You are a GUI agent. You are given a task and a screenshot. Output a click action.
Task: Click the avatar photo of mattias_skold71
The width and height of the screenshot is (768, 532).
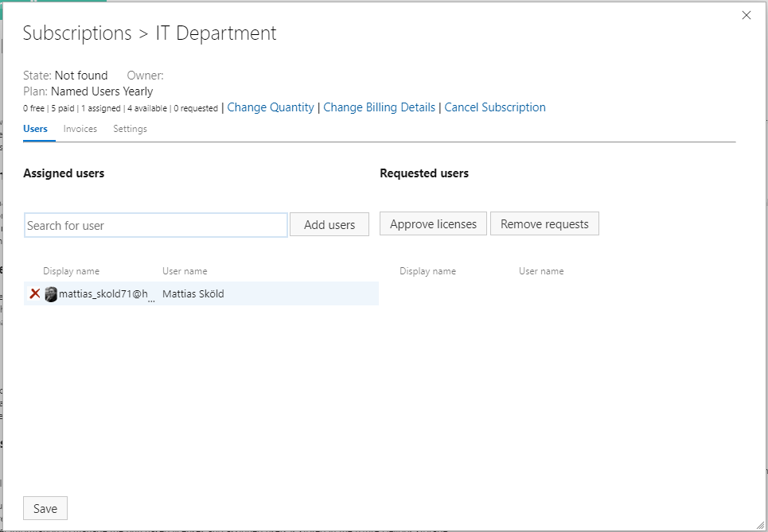pyautogui.click(x=51, y=294)
